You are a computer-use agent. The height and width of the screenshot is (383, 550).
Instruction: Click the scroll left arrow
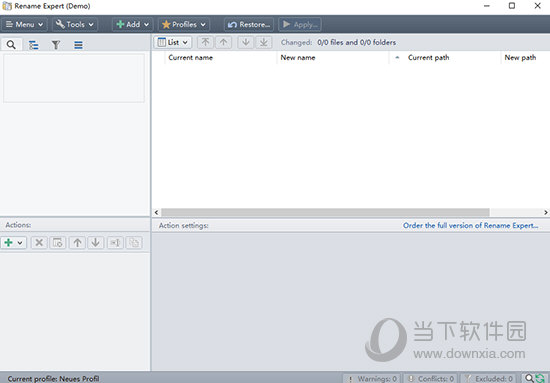(x=156, y=212)
